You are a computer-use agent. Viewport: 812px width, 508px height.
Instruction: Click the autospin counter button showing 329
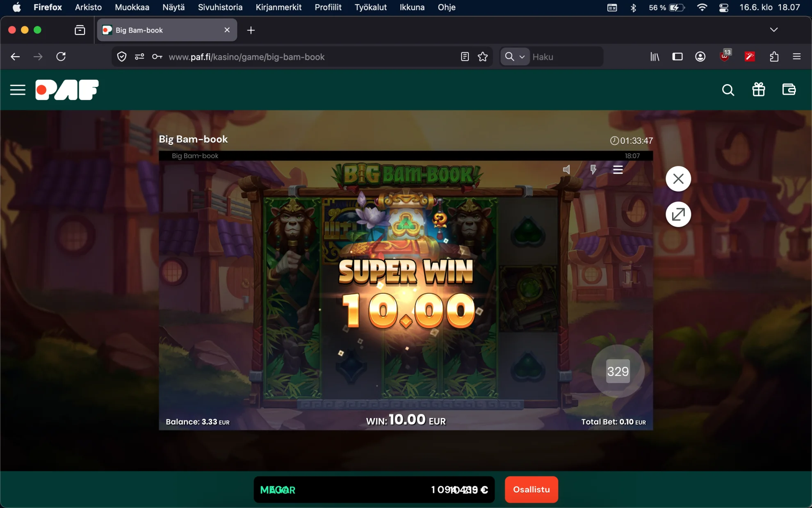618,371
